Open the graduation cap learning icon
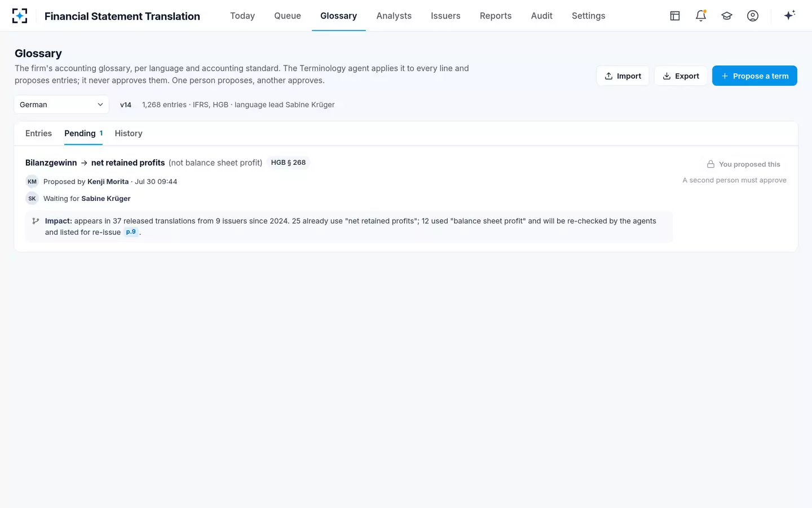Image resolution: width=812 pixels, height=508 pixels. tap(727, 16)
